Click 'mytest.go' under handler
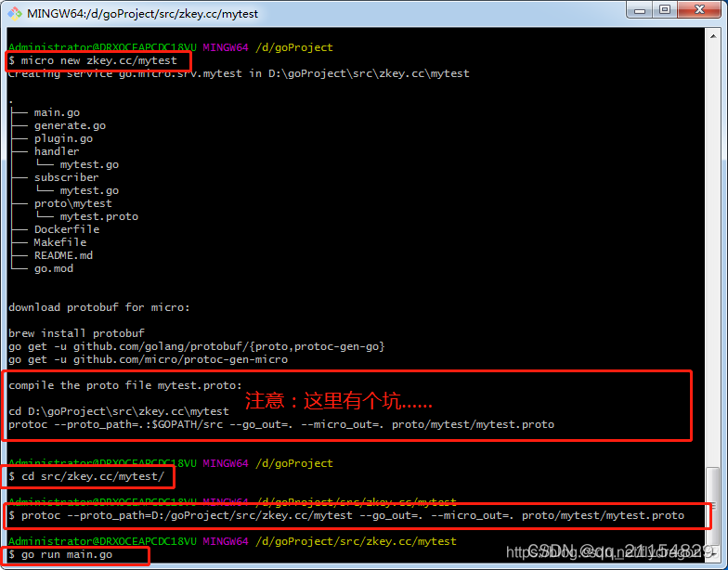Viewport: 728px width, 570px height. point(89,164)
